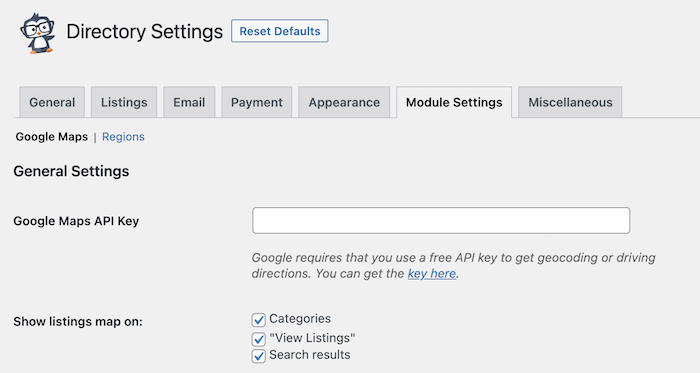
Task: Select the Module Settings tab
Action: [x=454, y=102]
